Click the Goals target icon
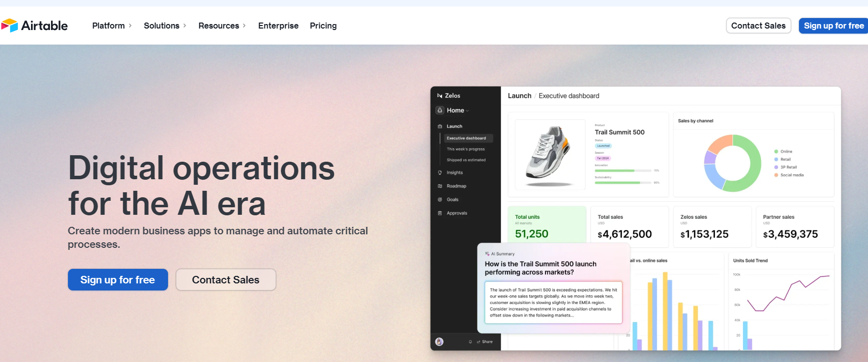868x362 pixels. tap(440, 199)
